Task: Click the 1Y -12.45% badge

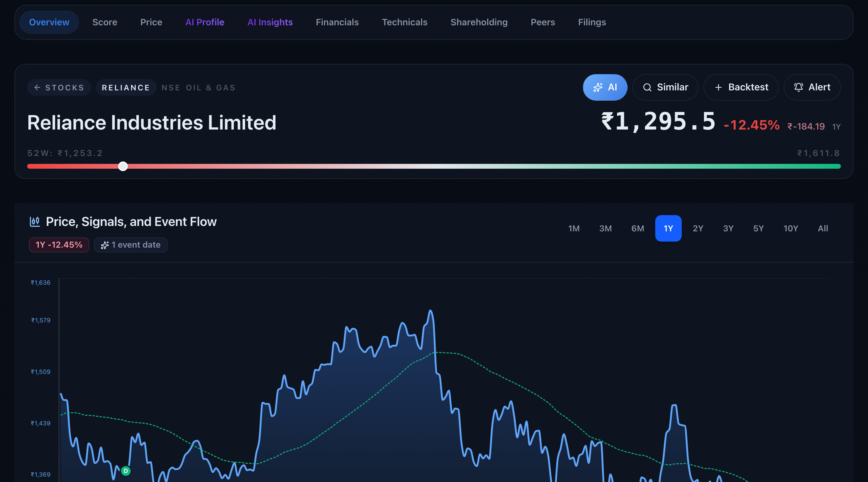Action: click(59, 245)
